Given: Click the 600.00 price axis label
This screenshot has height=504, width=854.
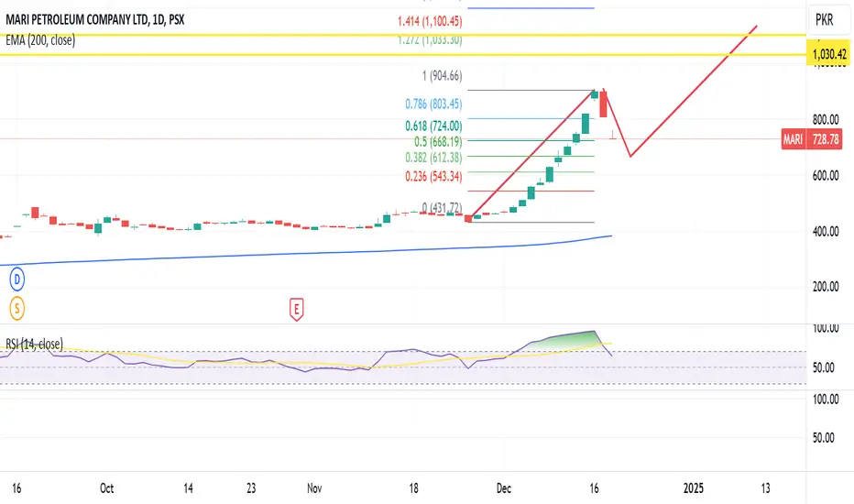Looking at the screenshot, I should [x=826, y=175].
